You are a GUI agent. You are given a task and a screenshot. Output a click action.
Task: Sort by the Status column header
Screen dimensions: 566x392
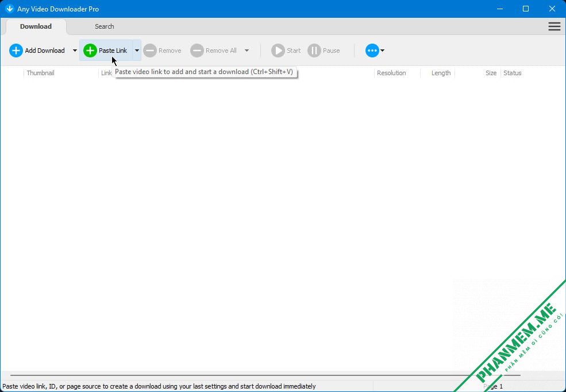point(512,73)
